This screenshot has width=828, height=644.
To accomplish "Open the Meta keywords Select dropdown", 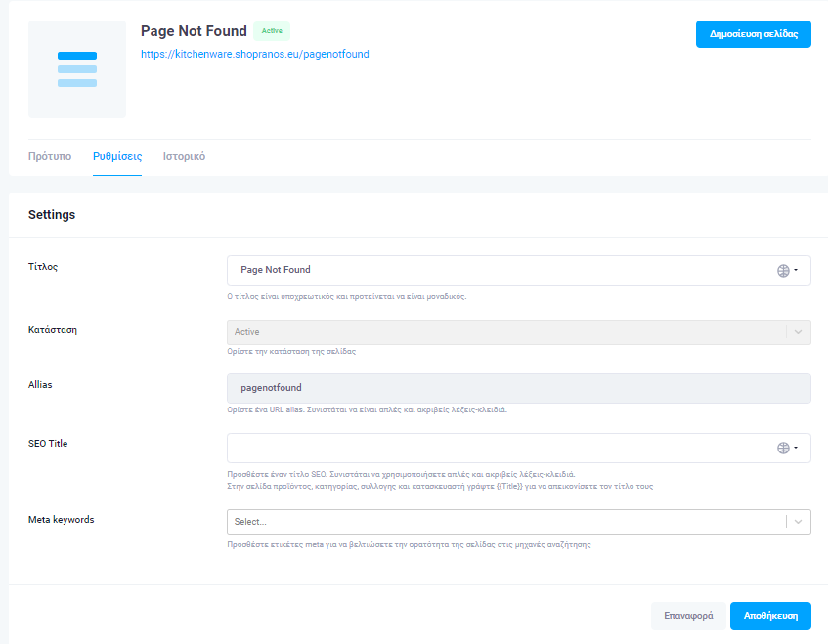I will point(505,522).
